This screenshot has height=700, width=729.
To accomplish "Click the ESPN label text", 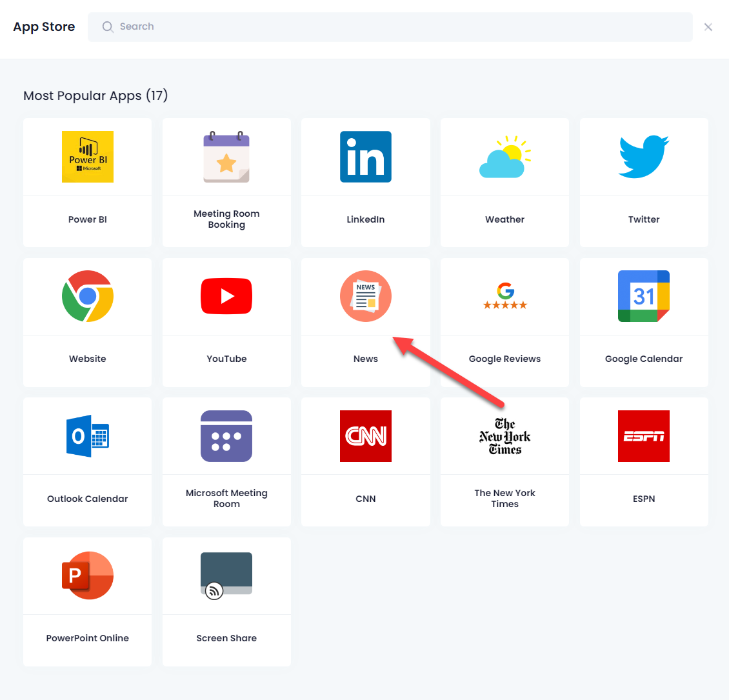I will 643,499.
